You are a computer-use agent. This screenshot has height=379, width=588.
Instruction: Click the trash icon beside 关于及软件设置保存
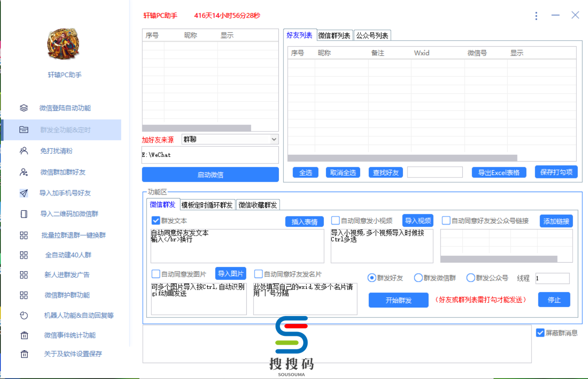tap(24, 354)
